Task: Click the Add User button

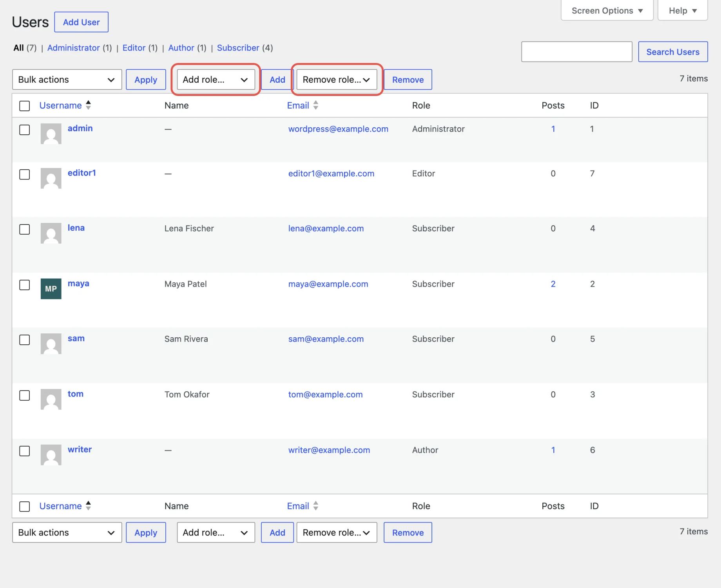Action: pyautogui.click(x=82, y=22)
